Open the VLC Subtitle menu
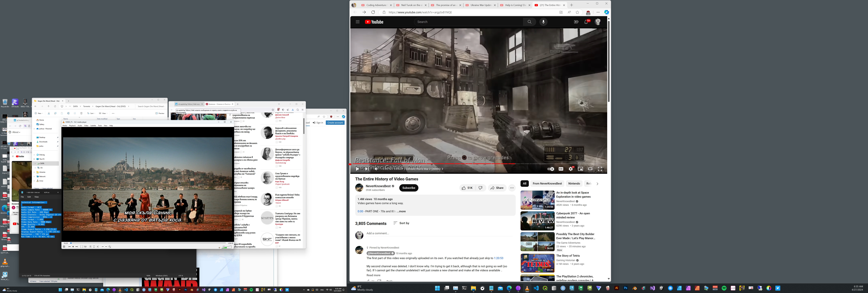The height and width of the screenshot is (293, 868). 93,126
